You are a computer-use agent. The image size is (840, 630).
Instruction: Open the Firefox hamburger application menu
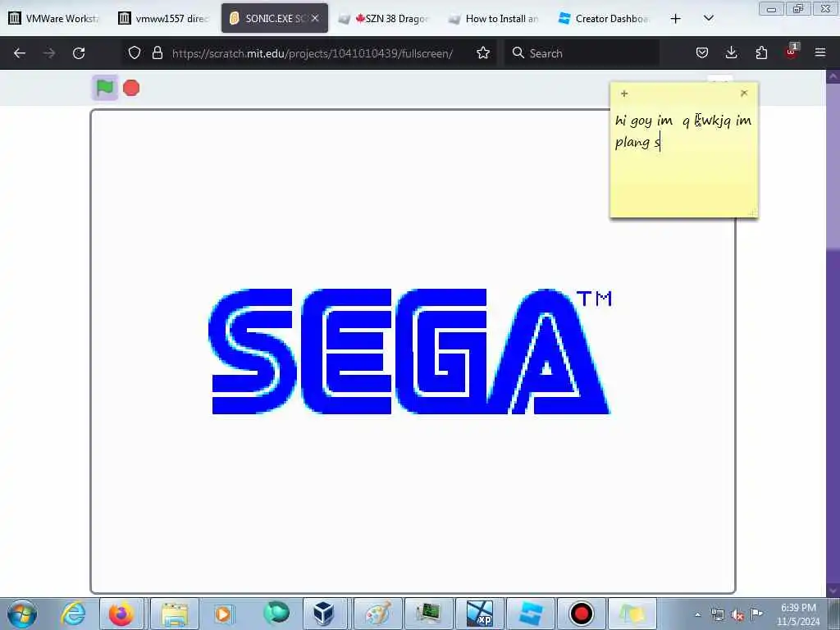pyautogui.click(x=820, y=52)
